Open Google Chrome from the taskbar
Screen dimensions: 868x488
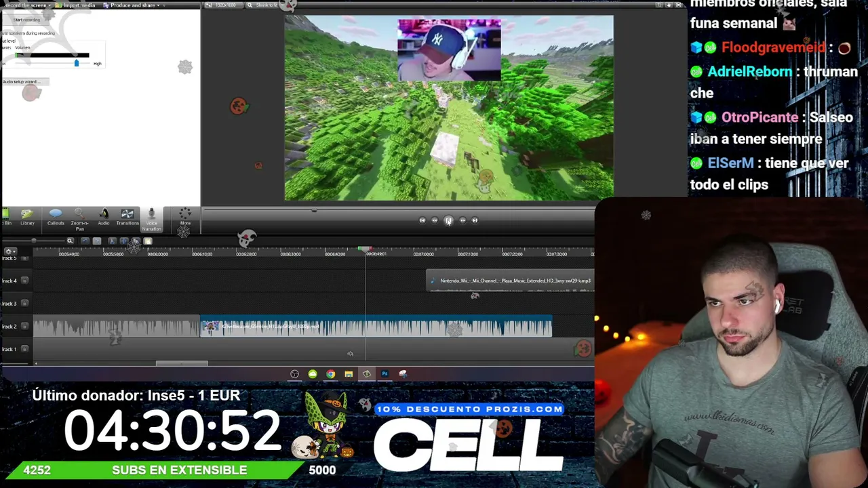click(330, 374)
